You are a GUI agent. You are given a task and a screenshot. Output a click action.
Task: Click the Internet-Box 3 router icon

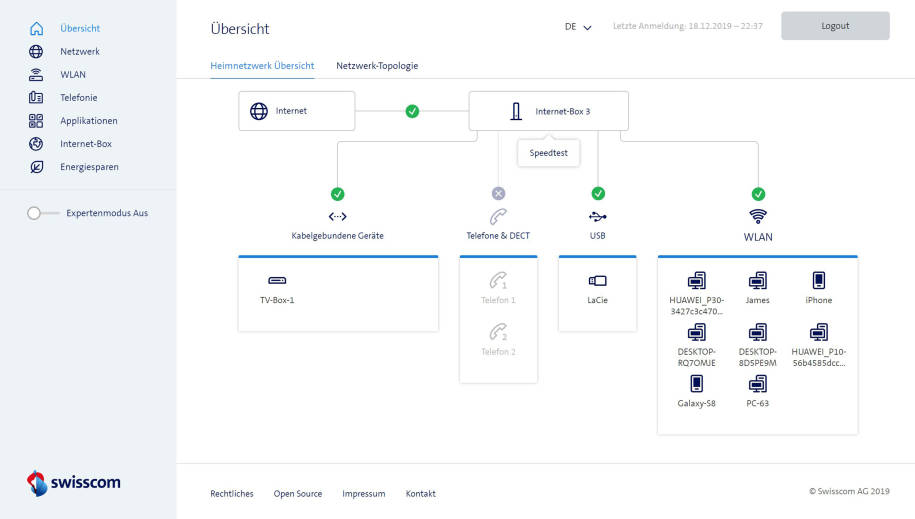coord(516,111)
